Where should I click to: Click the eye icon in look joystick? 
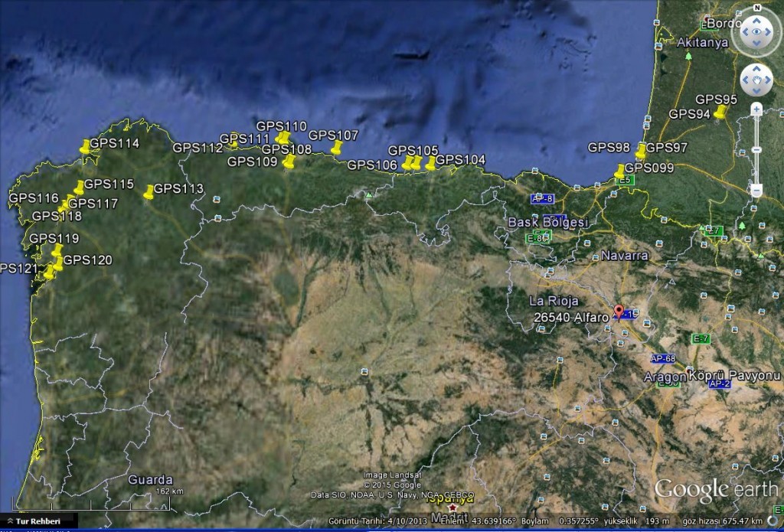(756, 32)
